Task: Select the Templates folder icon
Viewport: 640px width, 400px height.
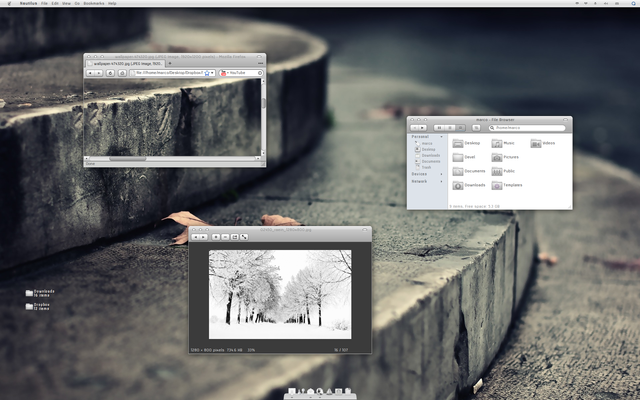Action: [497, 185]
